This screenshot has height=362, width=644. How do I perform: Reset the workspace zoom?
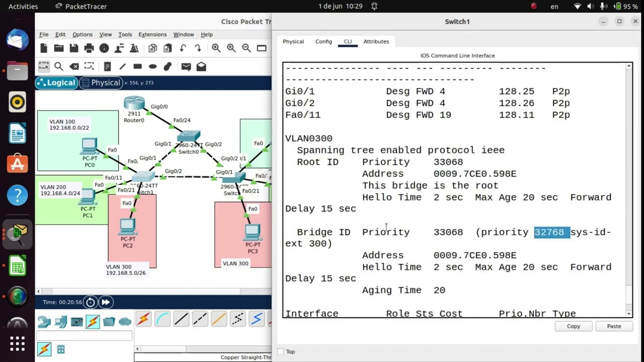[x=231, y=48]
